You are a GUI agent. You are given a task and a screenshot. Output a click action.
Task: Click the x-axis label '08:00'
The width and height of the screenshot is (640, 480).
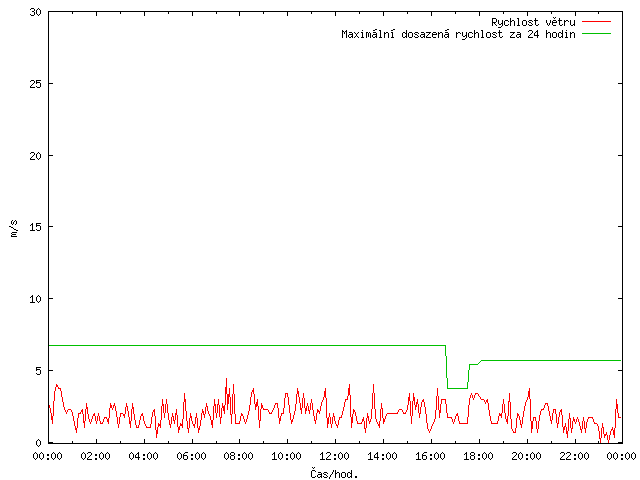click(239, 456)
